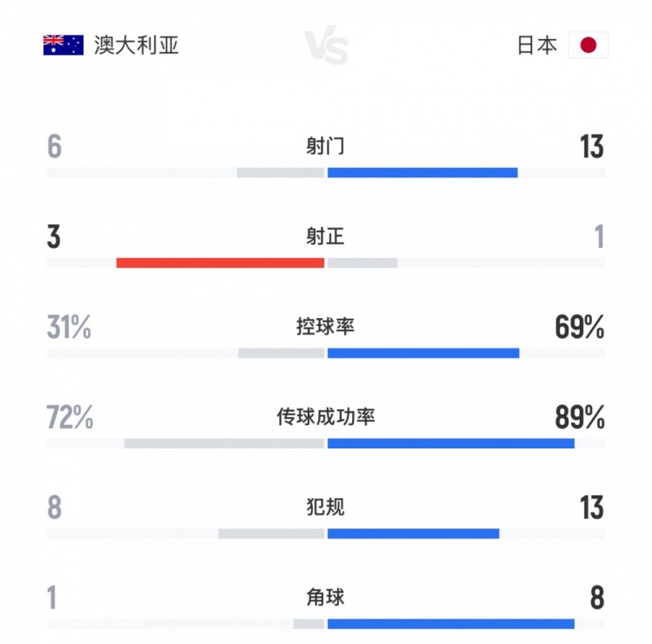The height and width of the screenshot is (644, 652).
Task: Click the VS logo between teams
Action: (x=327, y=47)
